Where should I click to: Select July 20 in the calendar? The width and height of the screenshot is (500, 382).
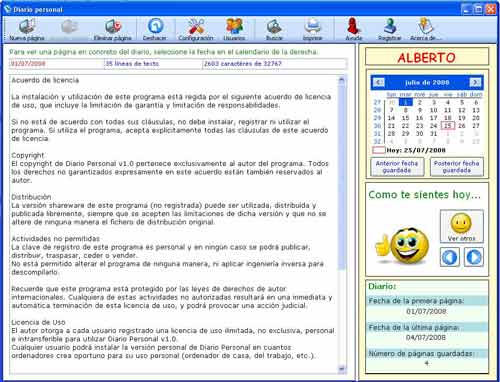click(x=476, y=118)
